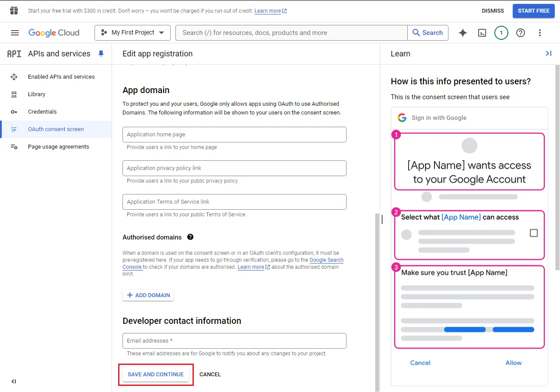The width and height of the screenshot is (560, 392).
Task: Dismiss the free trial banner
Action: 493,11
